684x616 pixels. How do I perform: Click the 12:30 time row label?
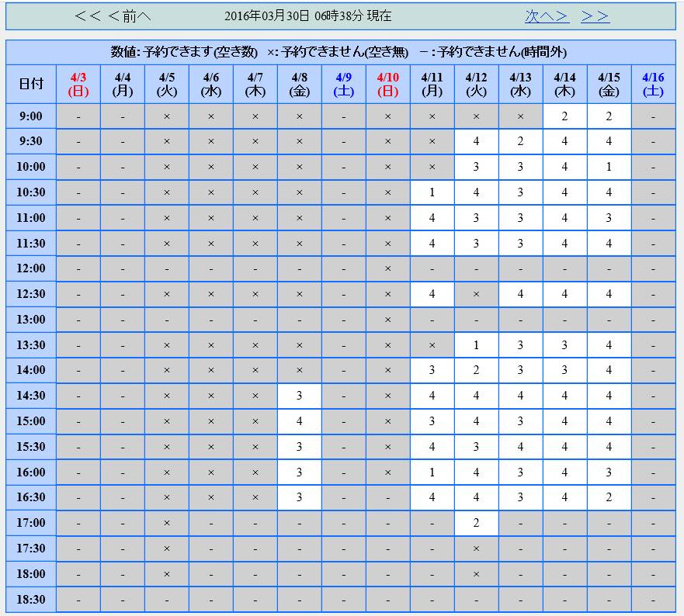click(x=31, y=294)
